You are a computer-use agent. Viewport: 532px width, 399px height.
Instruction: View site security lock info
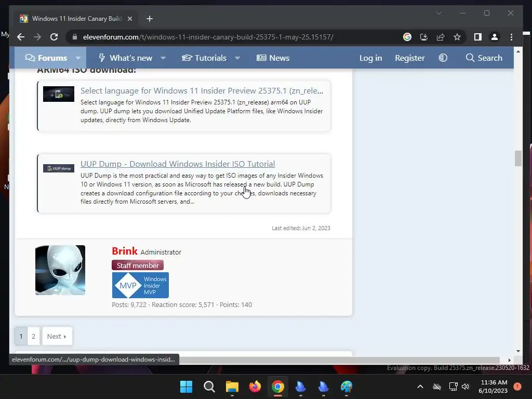click(x=75, y=37)
